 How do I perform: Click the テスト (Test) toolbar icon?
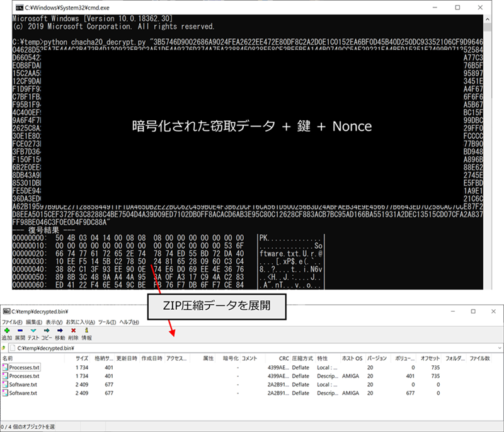coord(33,331)
